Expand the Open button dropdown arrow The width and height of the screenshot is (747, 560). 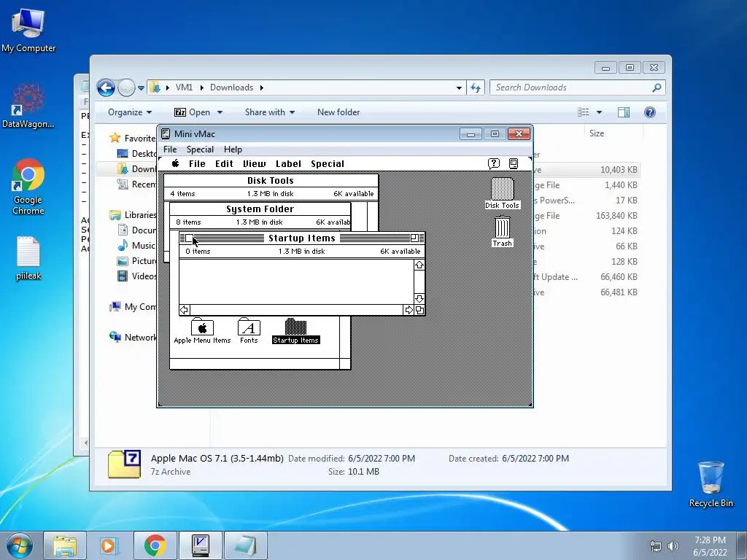point(220,112)
